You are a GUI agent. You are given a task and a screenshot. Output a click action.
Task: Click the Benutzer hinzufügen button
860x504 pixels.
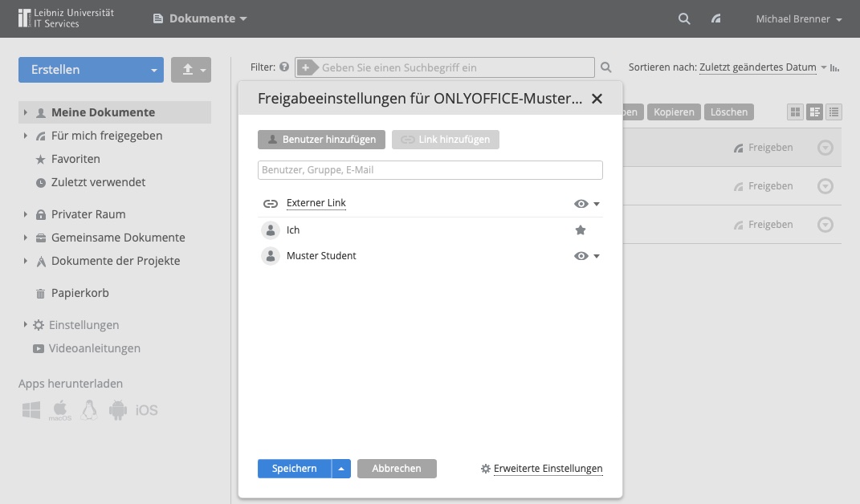tap(321, 140)
